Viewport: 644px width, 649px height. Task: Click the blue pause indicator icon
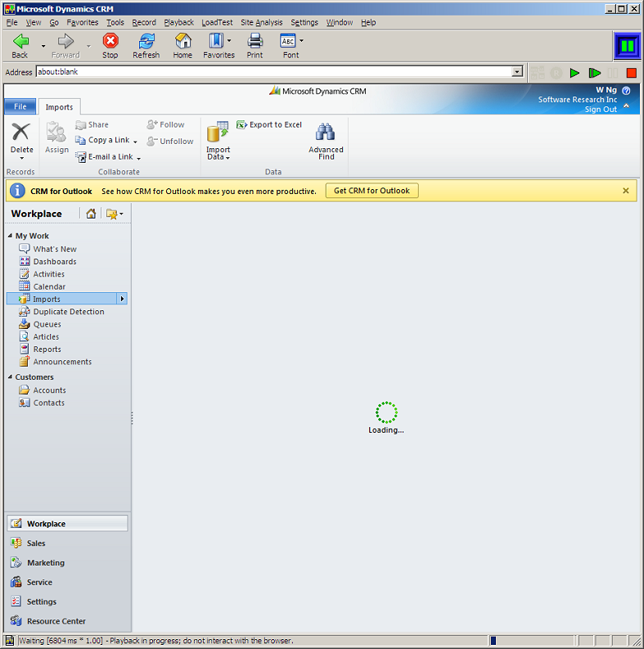tap(628, 46)
